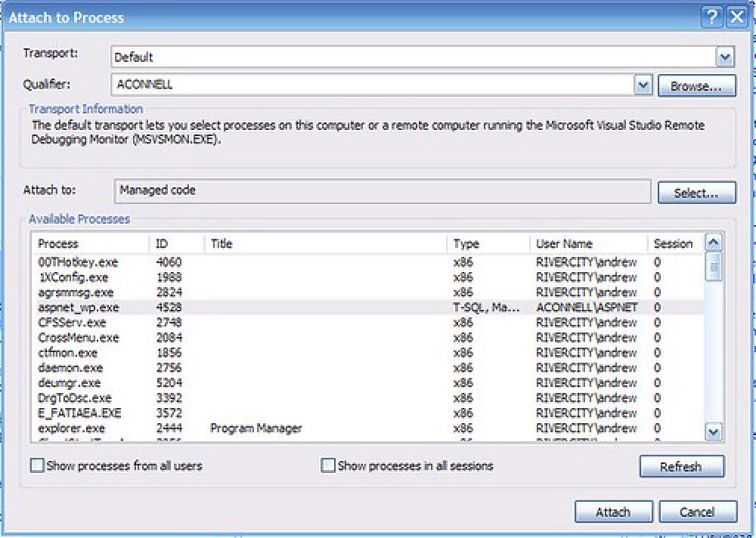
Task: Click the Select button next to Attach to
Action: (x=696, y=191)
